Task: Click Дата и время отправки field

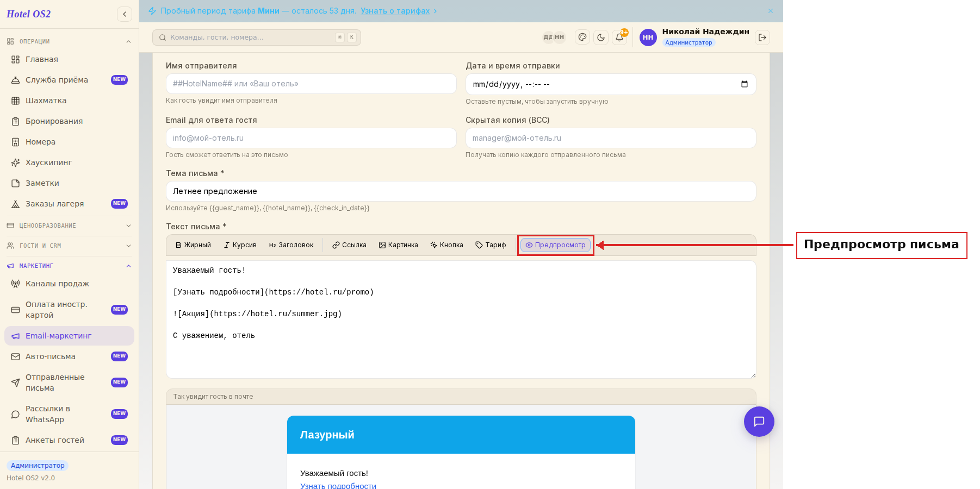Action: tap(611, 84)
